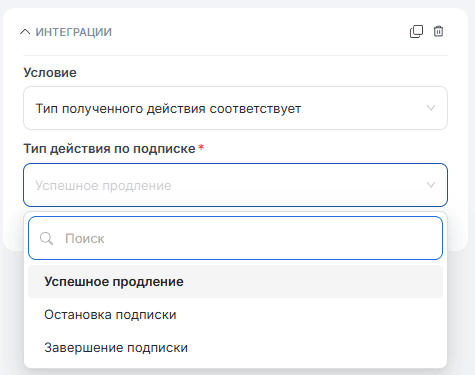
Task: Pick Завершение подписки option
Action: (235, 348)
